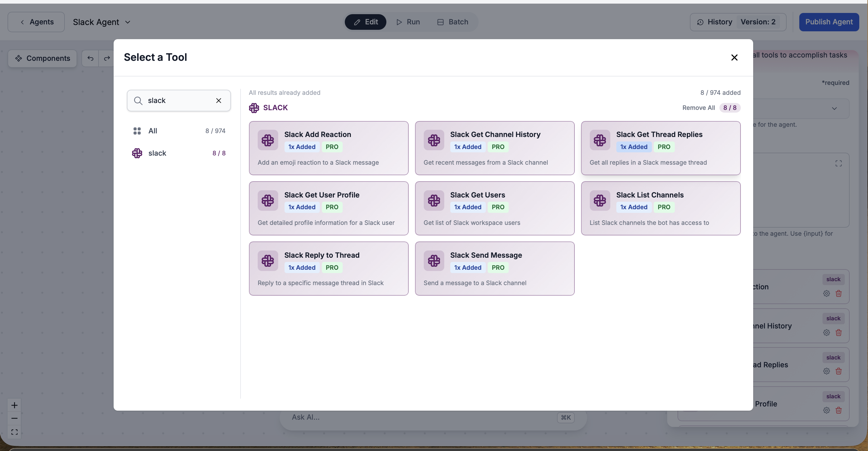Click 1x Added badge on List Channels
Image resolution: width=868 pixels, height=451 pixels.
click(634, 207)
